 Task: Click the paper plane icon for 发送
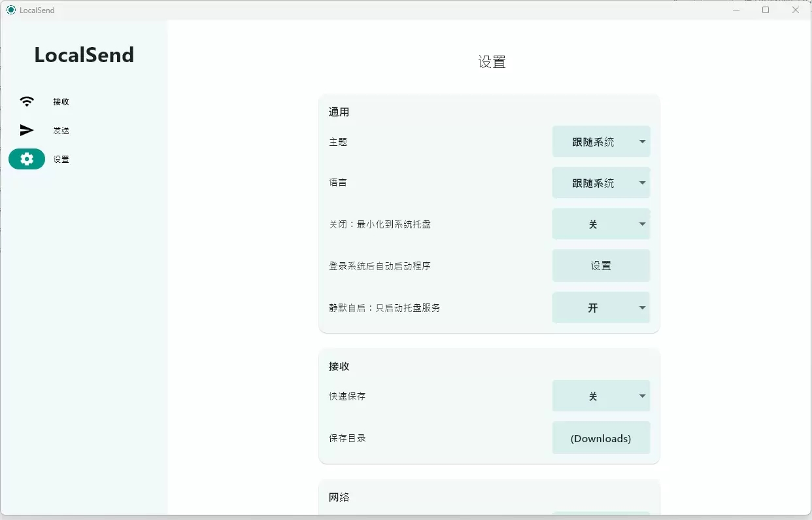click(27, 130)
